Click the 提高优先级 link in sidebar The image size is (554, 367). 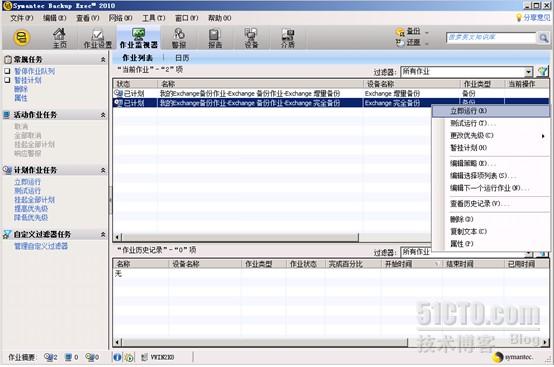(31, 208)
